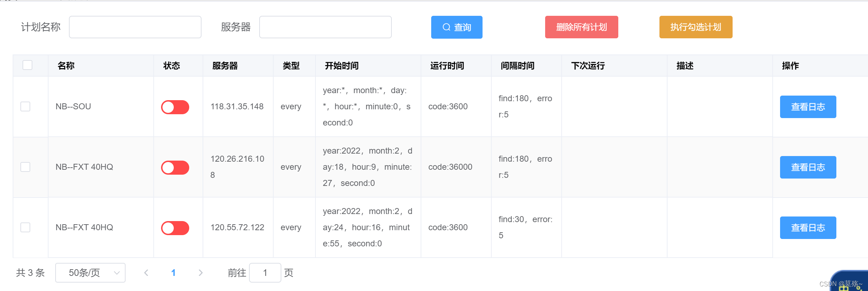Screen dimensions: 868x291
Task: Focus the 服务器 input field
Action: pyautogui.click(x=325, y=27)
